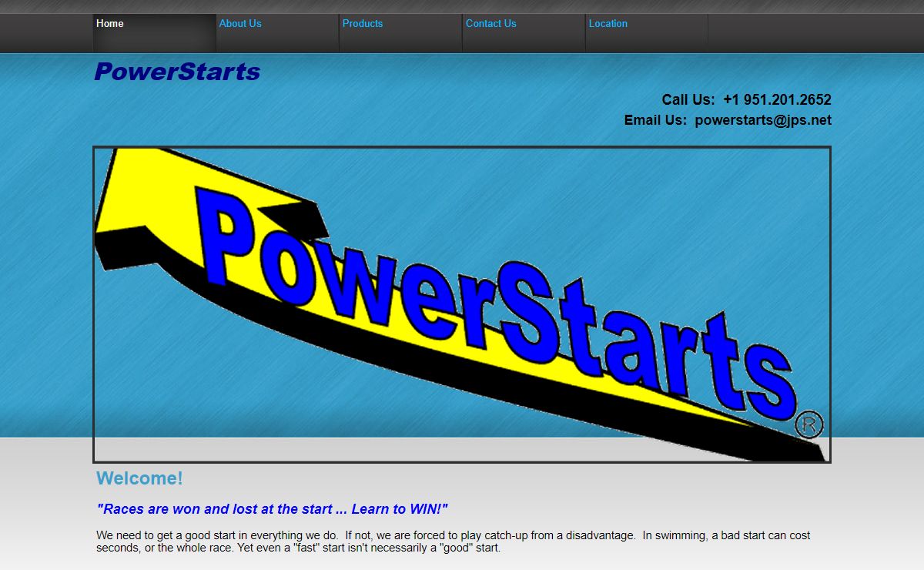Click the powerstarts@jps.net email address
Viewport: 924px width, 570px height.
click(763, 120)
